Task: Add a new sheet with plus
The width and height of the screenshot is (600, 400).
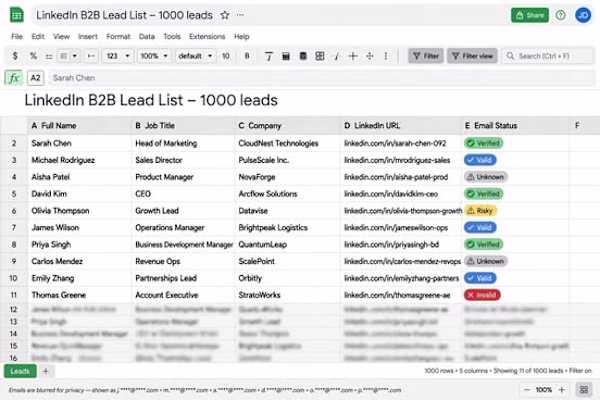Action: [46, 371]
